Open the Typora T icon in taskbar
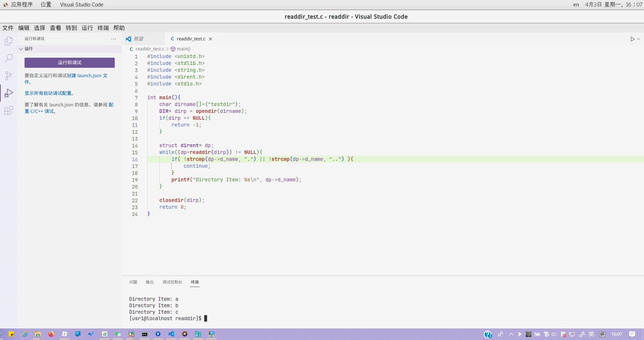The image size is (644, 340). pyautogui.click(x=65, y=334)
